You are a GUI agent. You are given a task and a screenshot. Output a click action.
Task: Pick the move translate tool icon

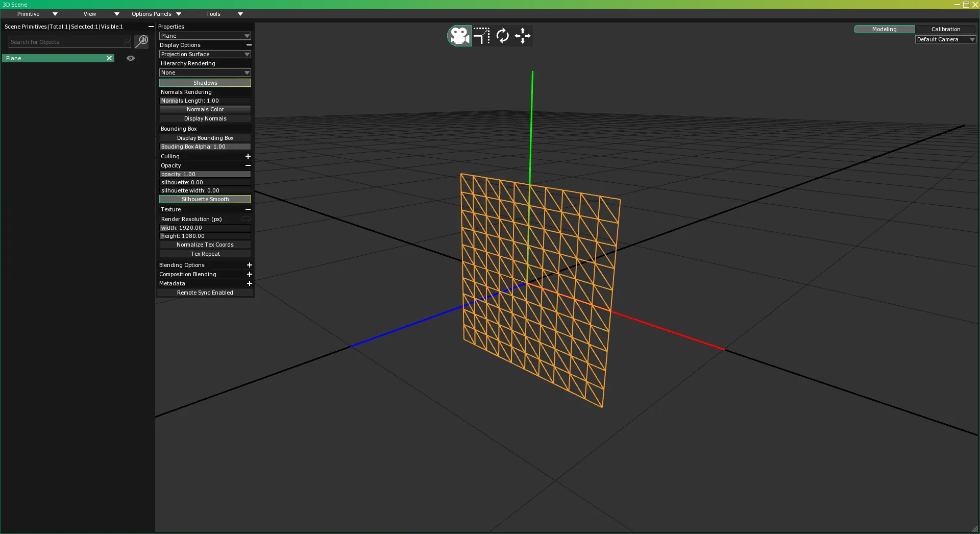[523, 36]
